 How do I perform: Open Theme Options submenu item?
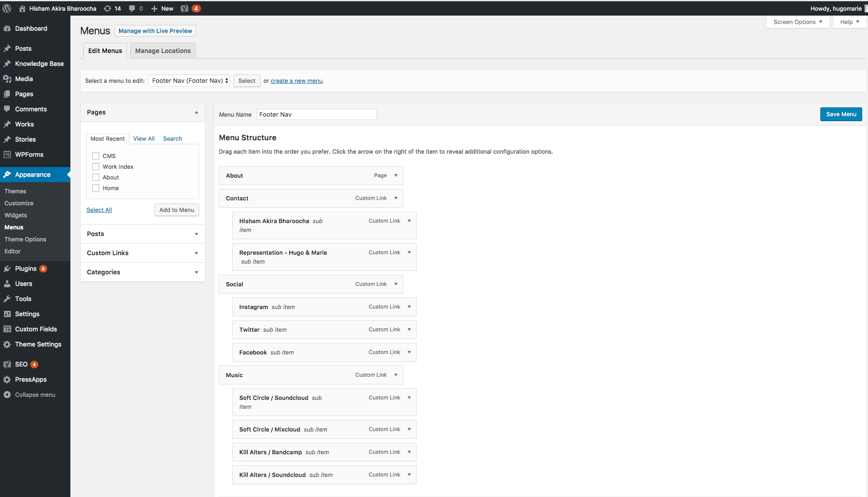click(x=25, y=239)
